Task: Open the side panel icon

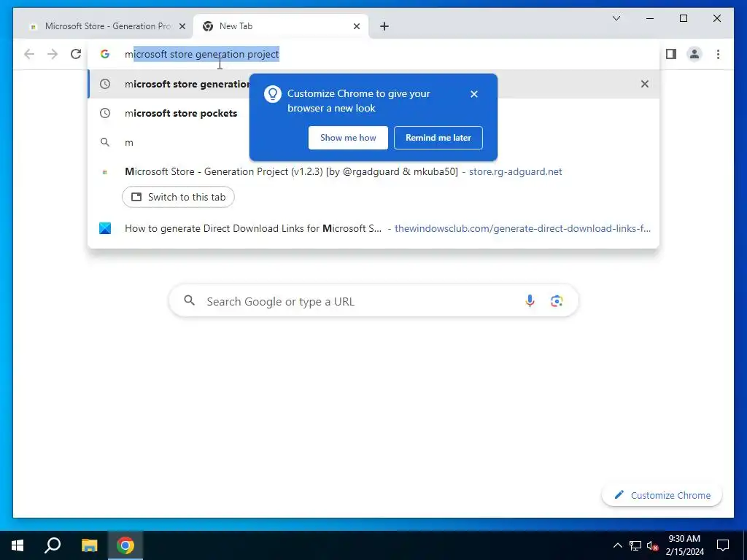Action: 671,54
